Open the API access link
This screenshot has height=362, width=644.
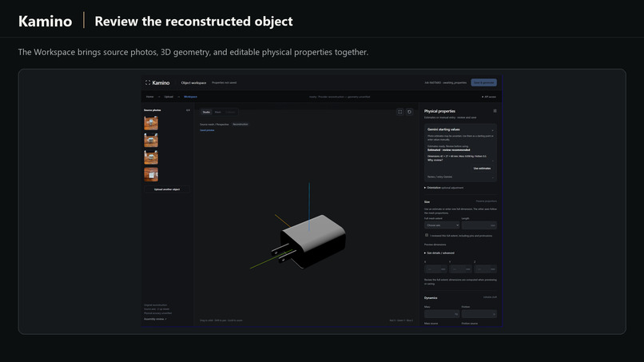click(x=489, y=97)
